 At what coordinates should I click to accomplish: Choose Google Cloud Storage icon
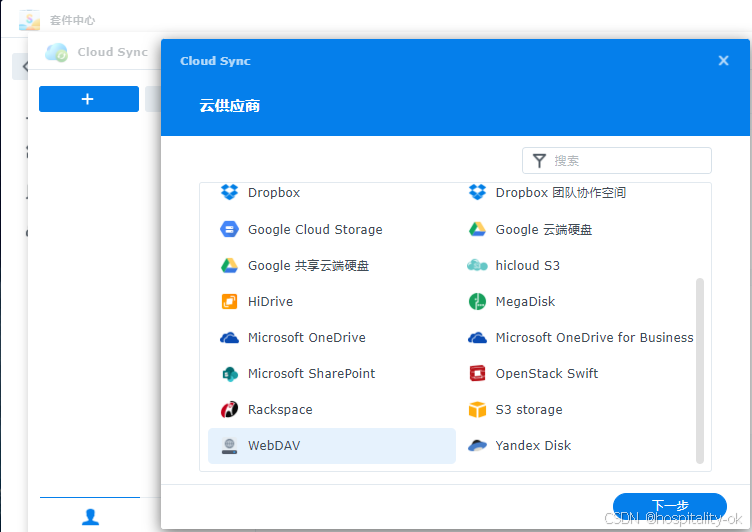229,229
